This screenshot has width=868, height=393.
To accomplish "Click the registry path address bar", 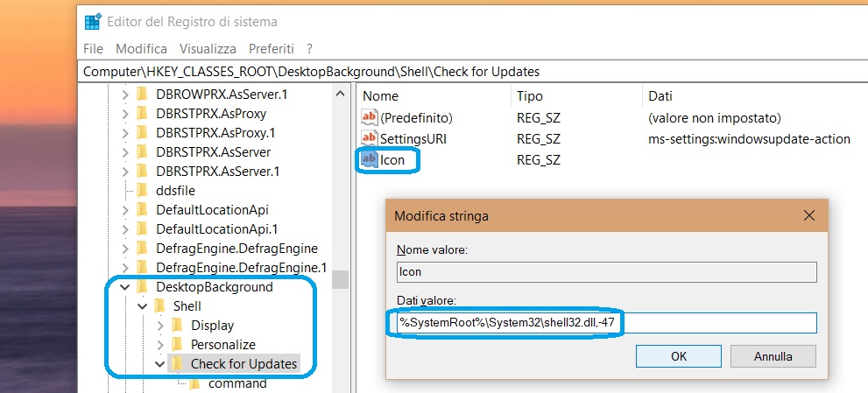I will click(x=473, y=72).
